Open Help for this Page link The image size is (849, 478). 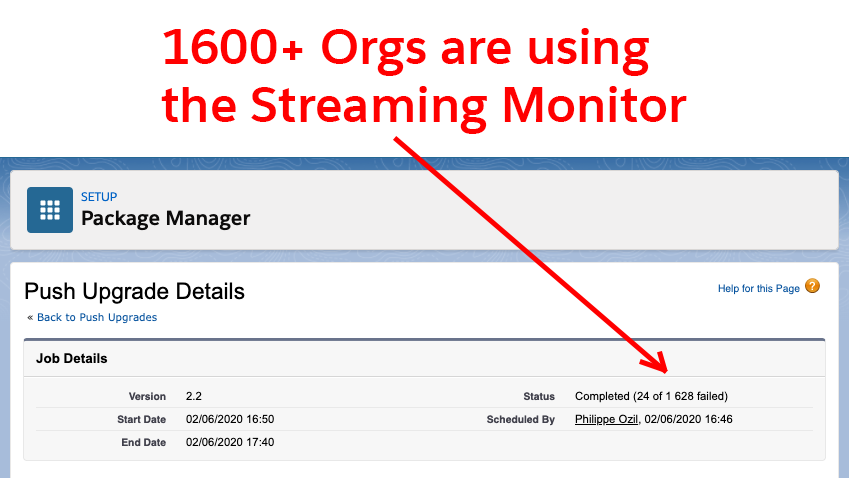pos(759,289)
